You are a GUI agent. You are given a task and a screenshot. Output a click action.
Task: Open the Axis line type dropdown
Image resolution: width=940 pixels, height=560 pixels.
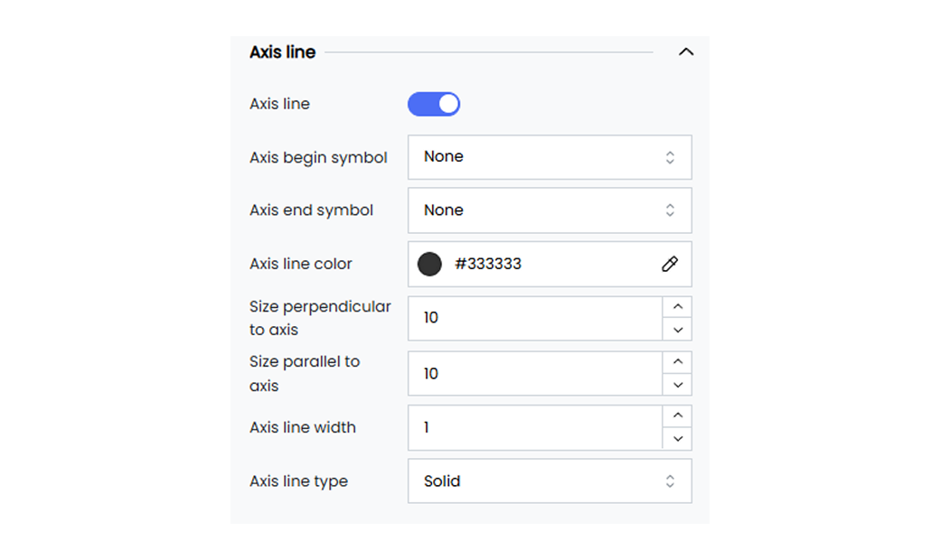coord(550,481)
